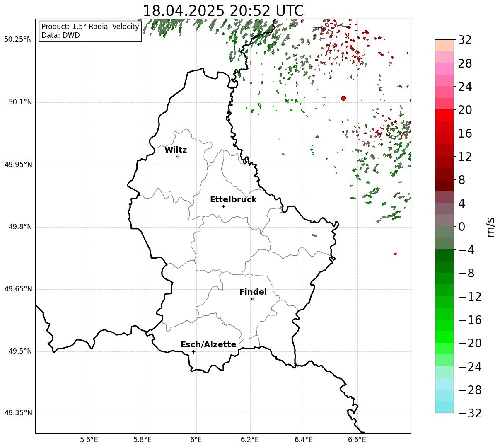
Task: Click the Wiltz station cross marker
Action: pos(178,157)
